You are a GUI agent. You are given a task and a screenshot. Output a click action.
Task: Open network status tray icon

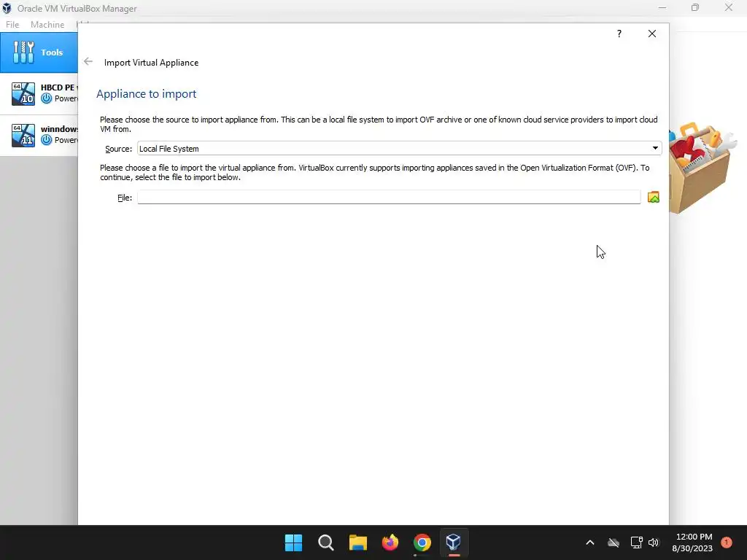(x=636, y=542)
